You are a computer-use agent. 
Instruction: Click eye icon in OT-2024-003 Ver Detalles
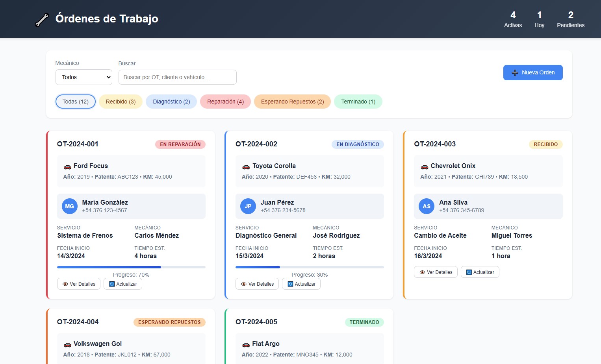pos(422,272)
